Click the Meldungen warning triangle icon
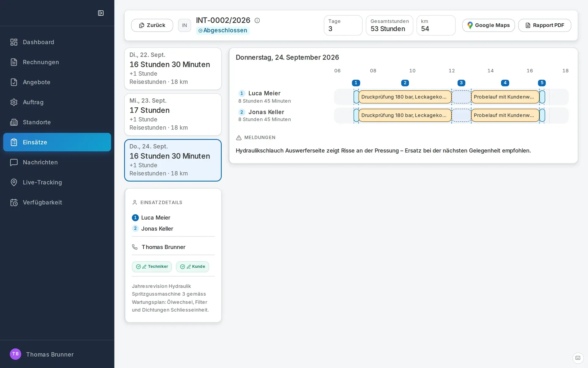The image size is (588, 368). (239, 138)
